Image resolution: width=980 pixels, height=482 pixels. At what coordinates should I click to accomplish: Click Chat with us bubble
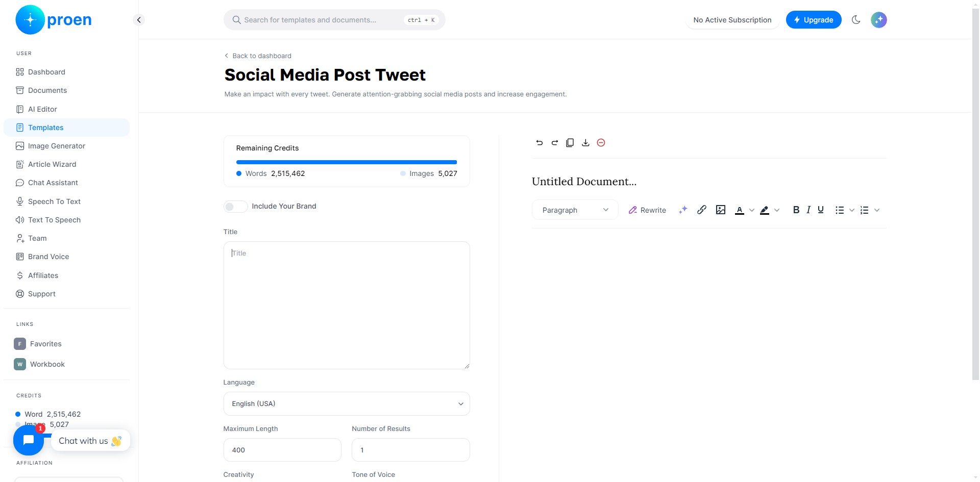point(90,441)
